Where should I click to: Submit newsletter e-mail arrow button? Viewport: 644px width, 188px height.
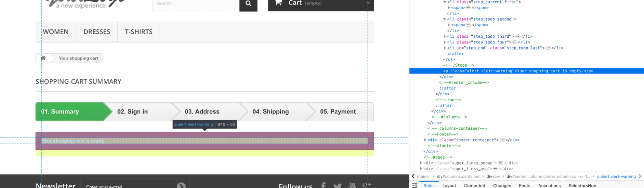(x=181, y=185)
